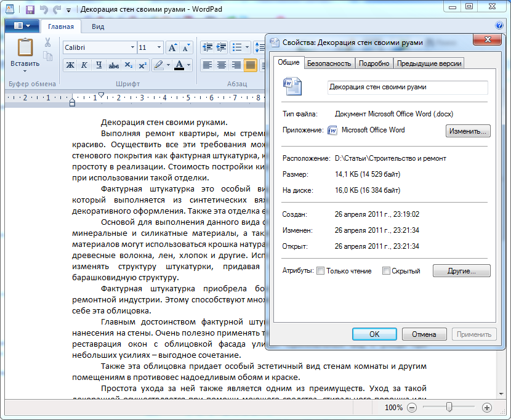Screen dimensions: 511x420
Task: Expand the font size dropdown
Action: point(159,47)
